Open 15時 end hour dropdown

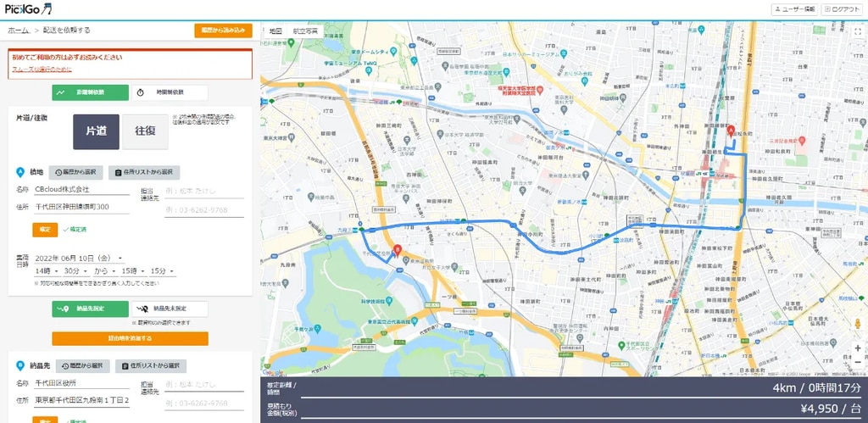pos(133,271)
